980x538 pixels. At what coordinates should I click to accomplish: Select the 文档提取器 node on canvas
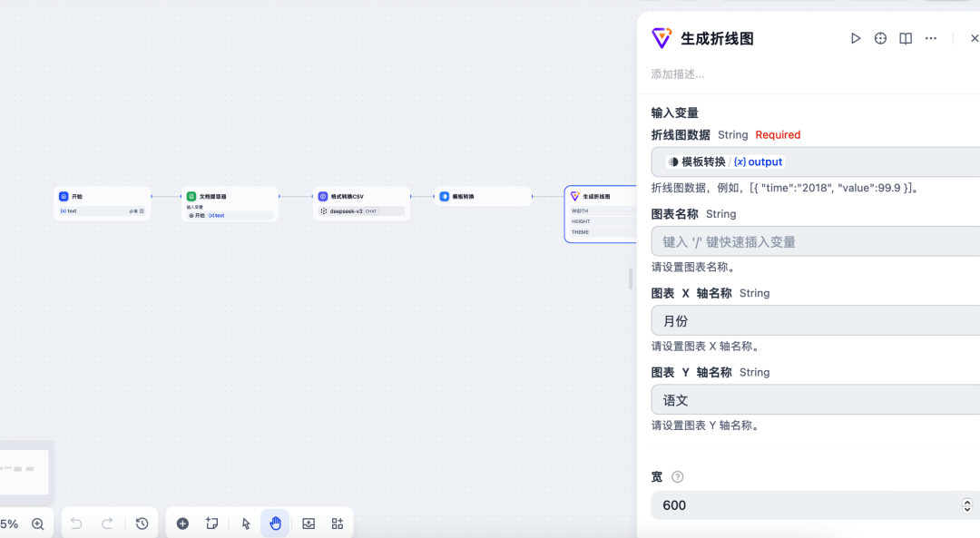pos(230,204)
